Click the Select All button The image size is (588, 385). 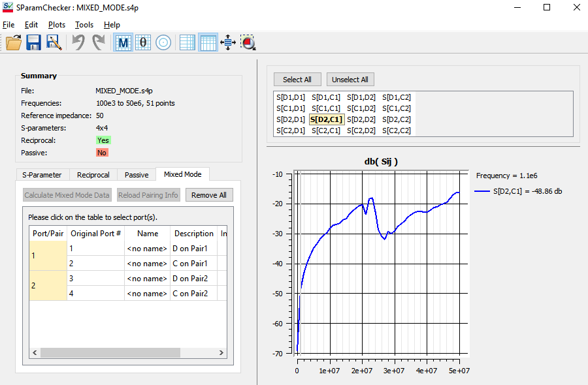tap(297, 79)
